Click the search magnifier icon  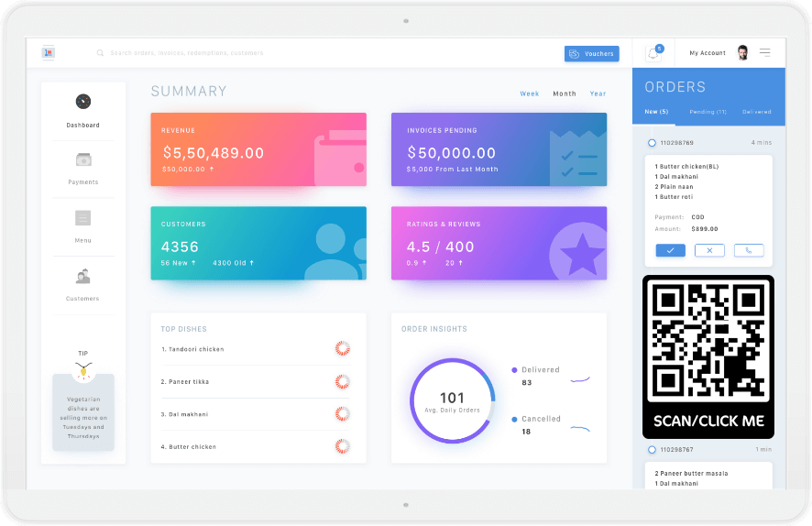[100, 53]
